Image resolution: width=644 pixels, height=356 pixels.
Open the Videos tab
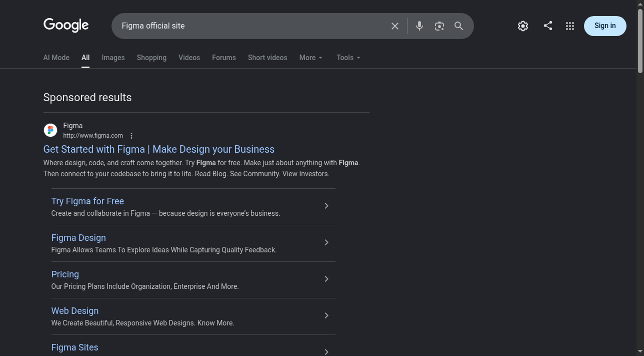pyautogui.click(x=189, y=58)
